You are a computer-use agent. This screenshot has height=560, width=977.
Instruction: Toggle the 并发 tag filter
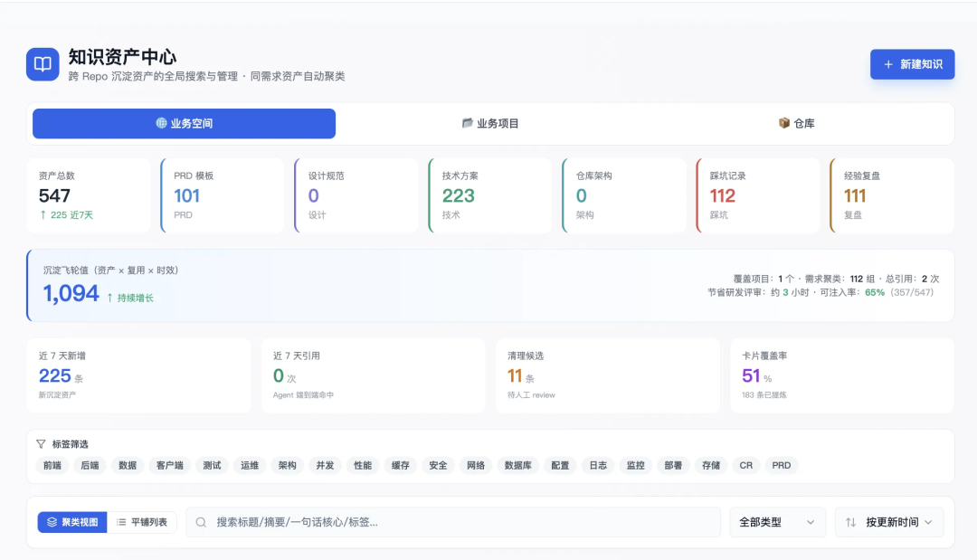[x=326, y=465]
